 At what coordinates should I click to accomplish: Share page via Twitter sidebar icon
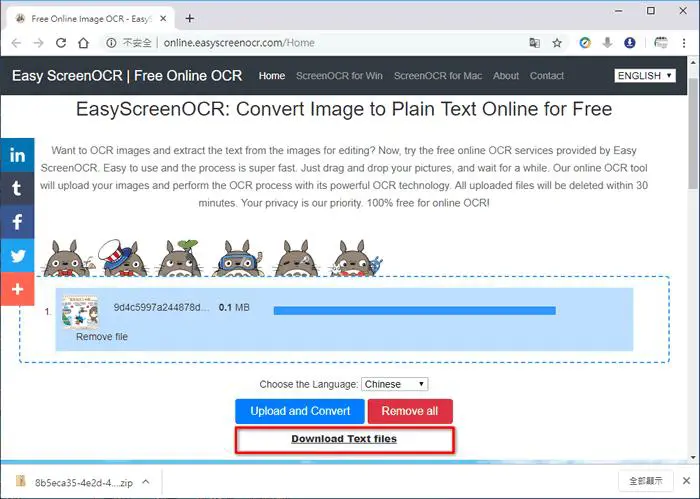[x=17, y=255]
